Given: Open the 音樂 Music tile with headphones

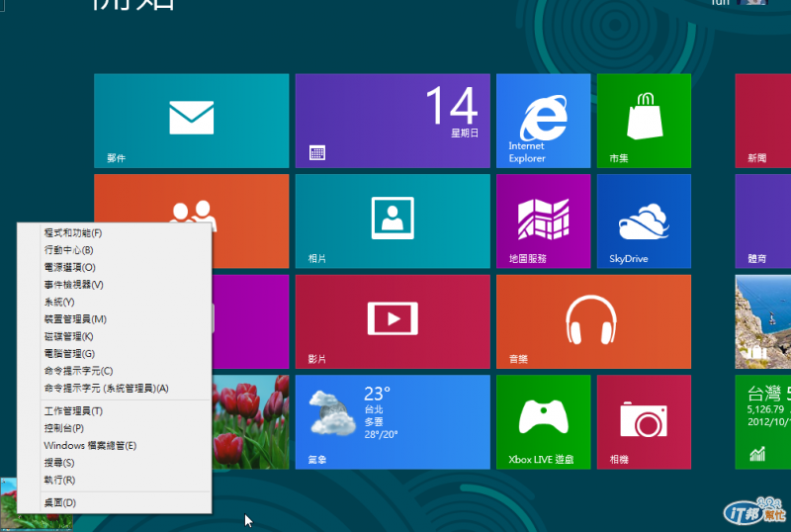Looking at the screenshot, I should pyautogui.click(x=593, y=321).
